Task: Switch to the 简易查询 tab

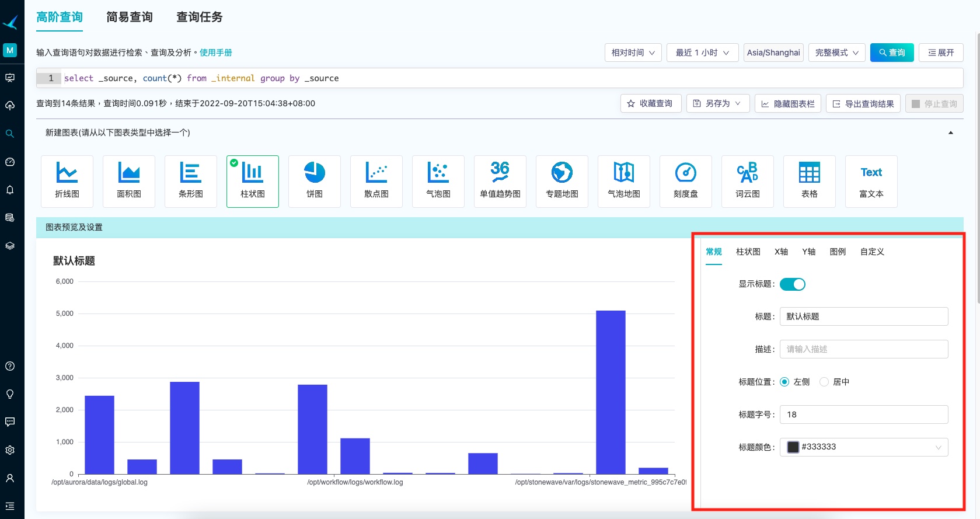Action: (130, 17)
